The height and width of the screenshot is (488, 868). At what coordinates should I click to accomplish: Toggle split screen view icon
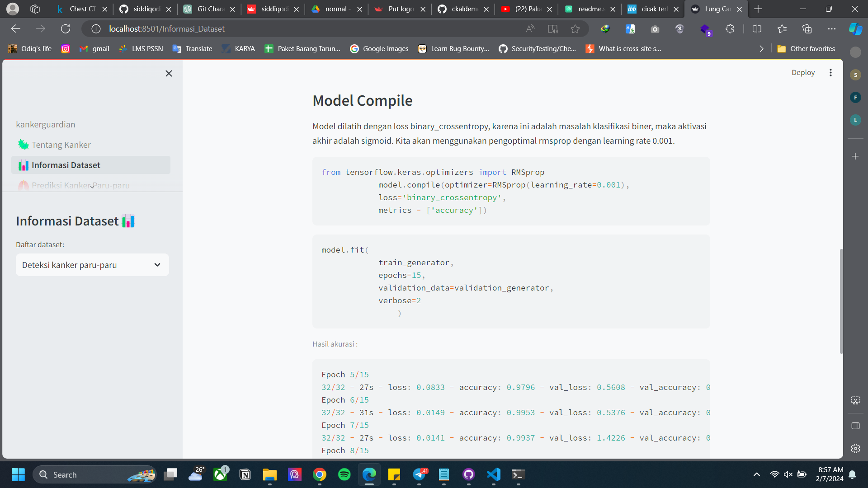tap(757, 29)
